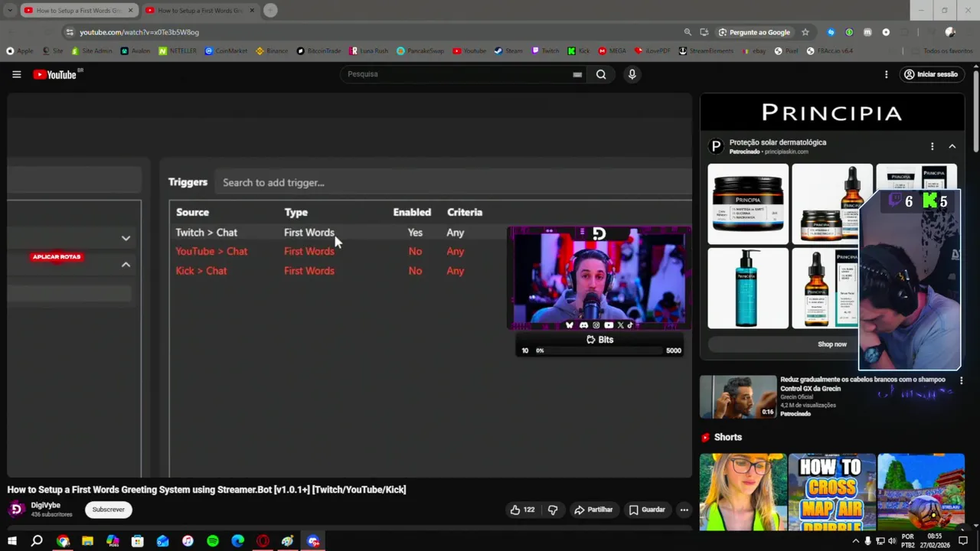
Task: Open the Microsoft Store taskbar icon
Action: 137,541
